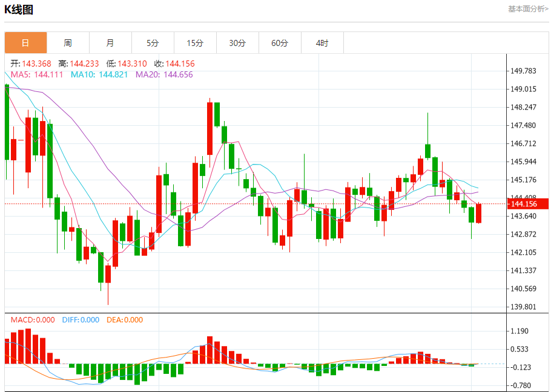Open the 60分 interval tab
Viewport: 551px width, 392px height.
point(280,43)
